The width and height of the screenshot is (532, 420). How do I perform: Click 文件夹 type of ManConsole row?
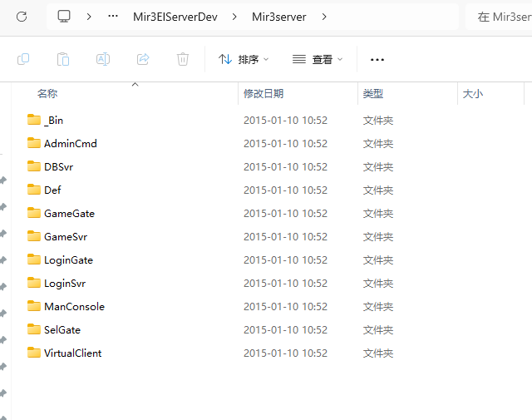point(378,307)
